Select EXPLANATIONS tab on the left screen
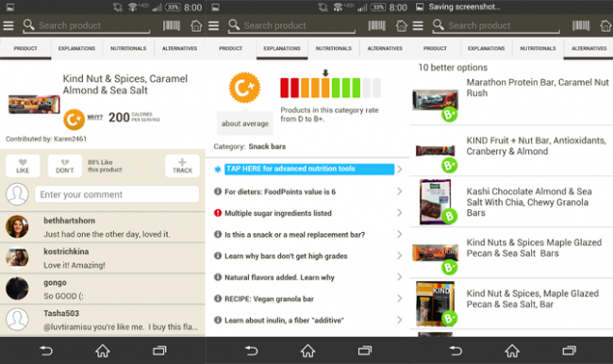613x364 pixels. pyautogui.click(x=76, y=48)
